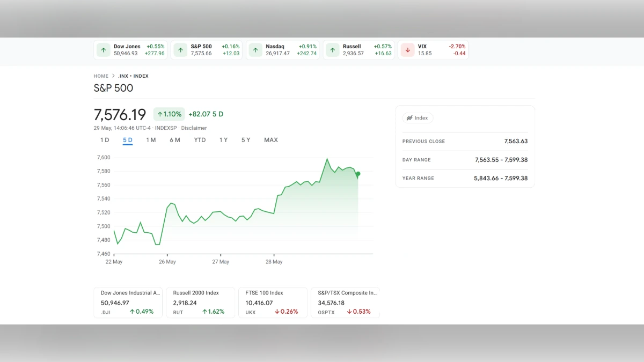Image resolution: width=644 pixels, height=362 pixels.
Task: Click the Nasdaq ticker up-arrow icon
Action: (256, 50)
